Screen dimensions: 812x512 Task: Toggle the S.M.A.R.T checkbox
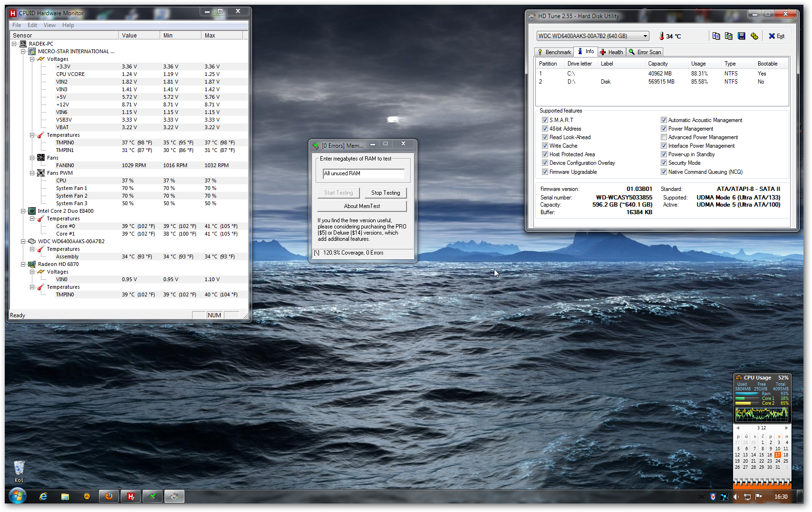click(545, 120)
